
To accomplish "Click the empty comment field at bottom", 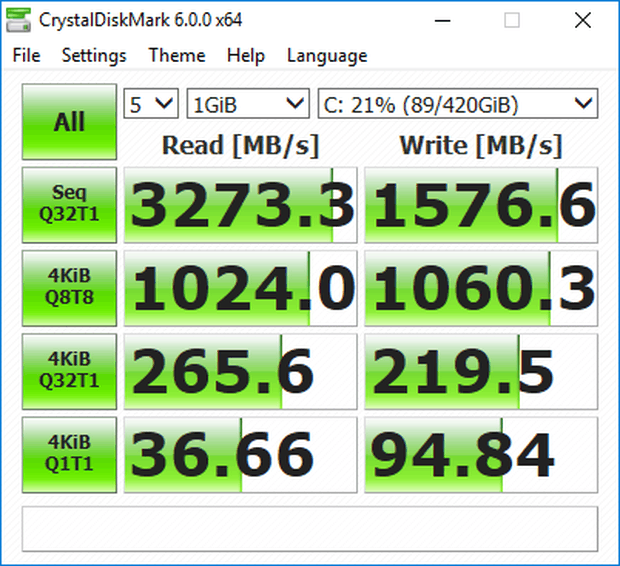I will 310,529.
